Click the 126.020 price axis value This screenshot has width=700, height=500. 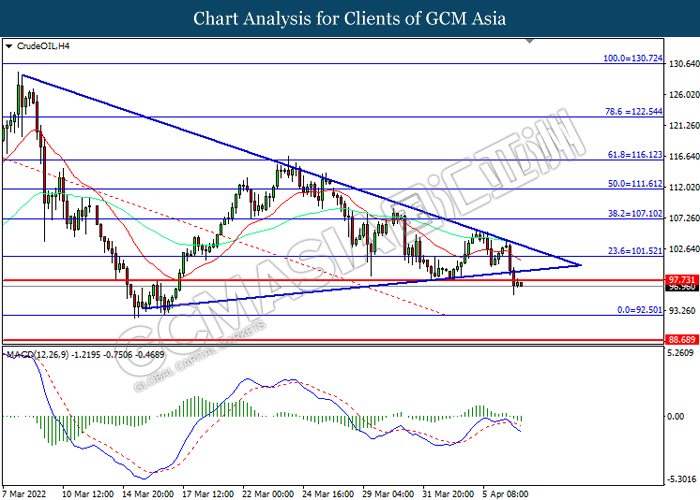click(x=683, y=95)
